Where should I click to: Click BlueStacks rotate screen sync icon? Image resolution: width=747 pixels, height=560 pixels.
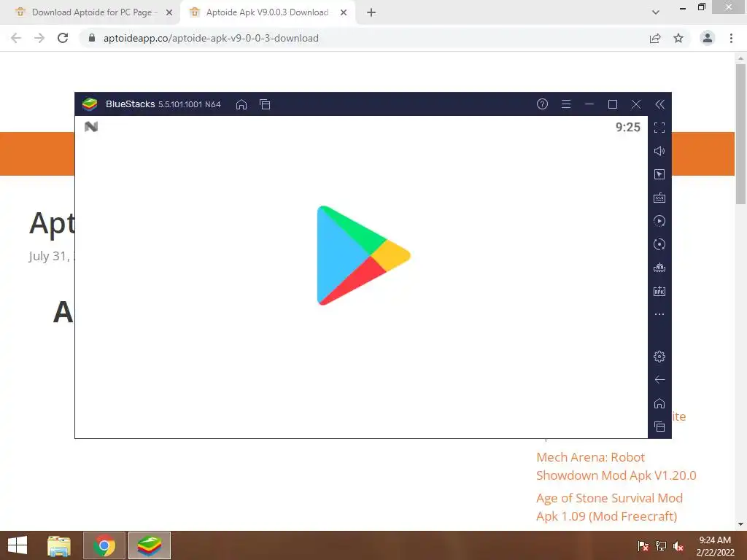pyautogui.click(x=659, y=244)
